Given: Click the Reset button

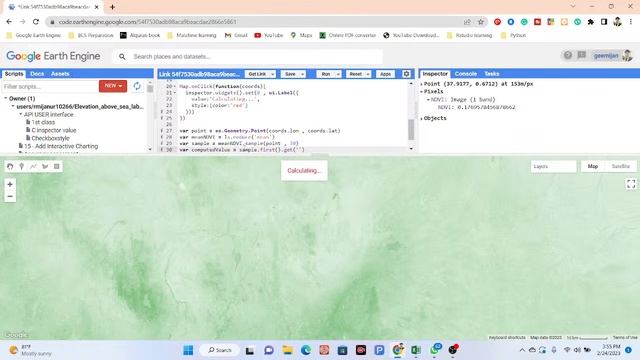Looking at the screenshot, I should click(356, 74).
